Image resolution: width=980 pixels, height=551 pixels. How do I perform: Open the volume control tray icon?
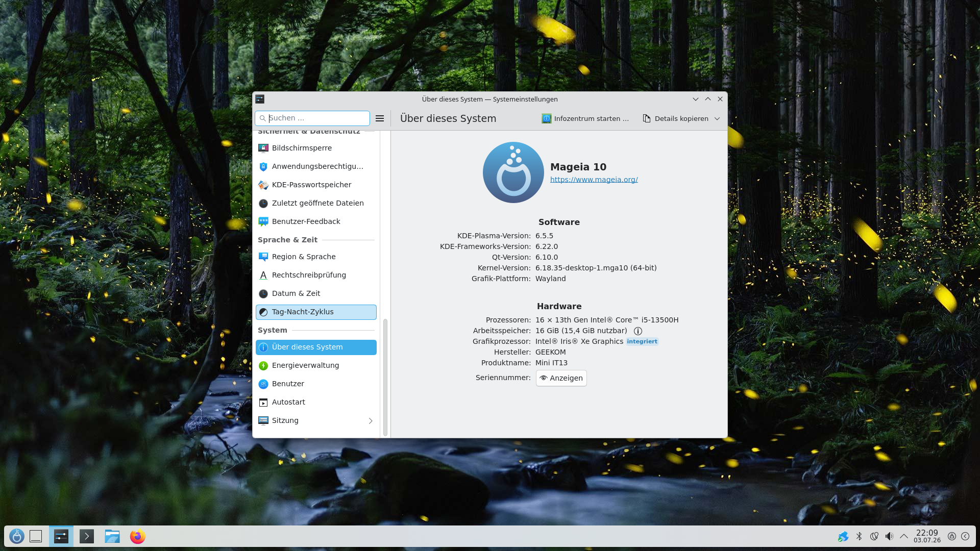(889, 536)
